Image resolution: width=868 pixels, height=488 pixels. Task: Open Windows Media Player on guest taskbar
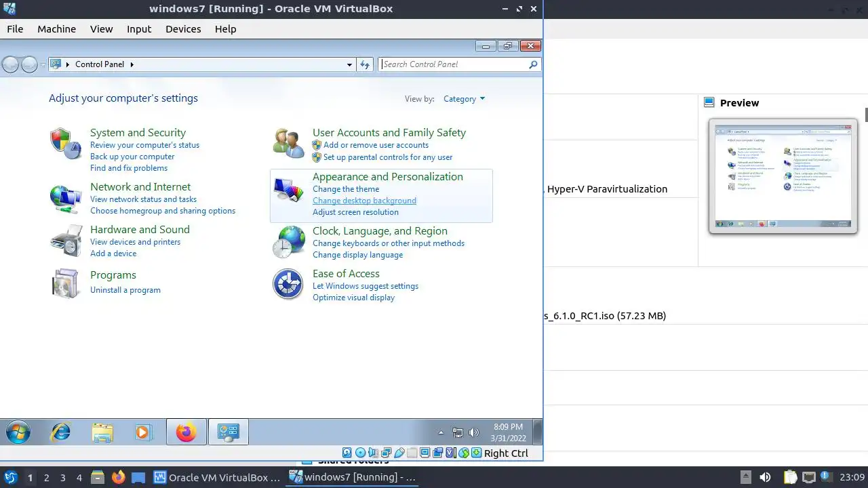point(143,432)
